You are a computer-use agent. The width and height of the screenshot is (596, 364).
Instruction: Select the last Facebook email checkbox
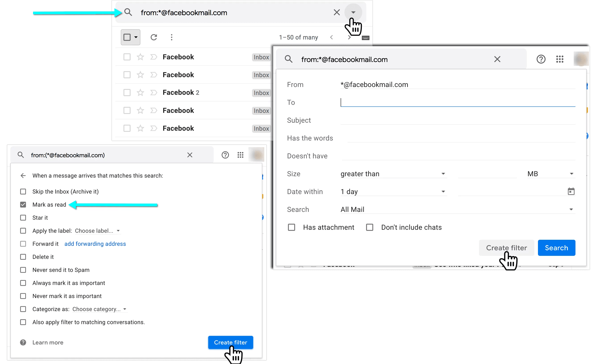click(127, 128)
